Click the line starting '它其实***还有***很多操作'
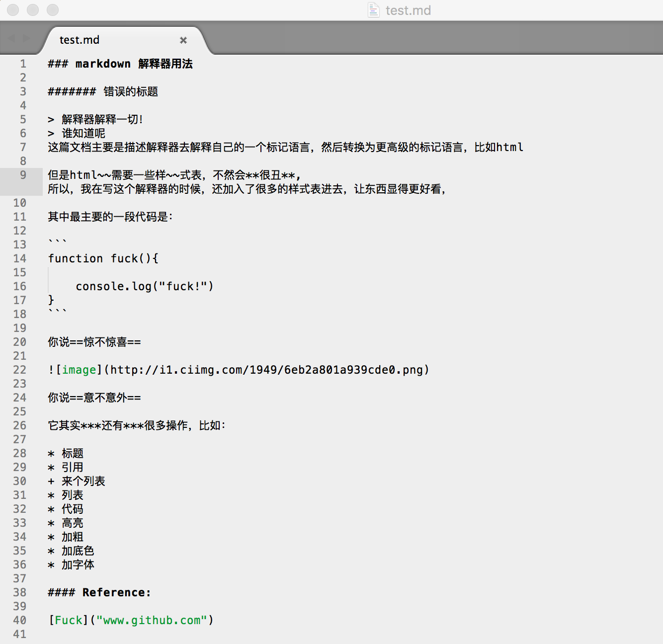 point(137,425)
